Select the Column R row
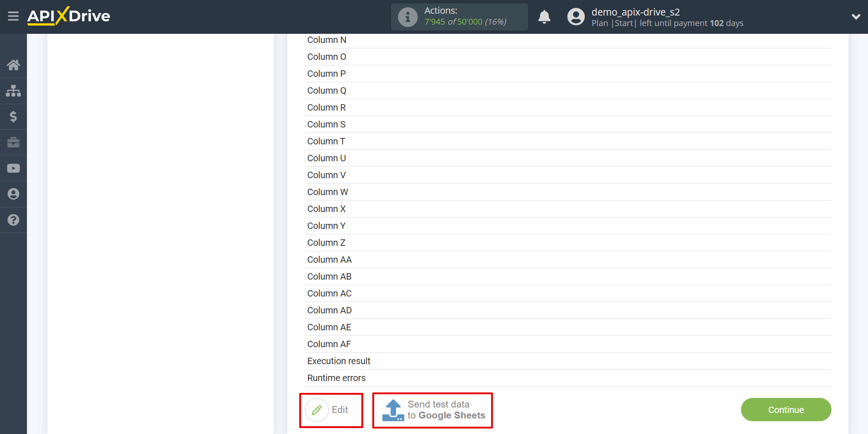Image resolution: width=868 pixels, height=434 pixels. (567, 108)
